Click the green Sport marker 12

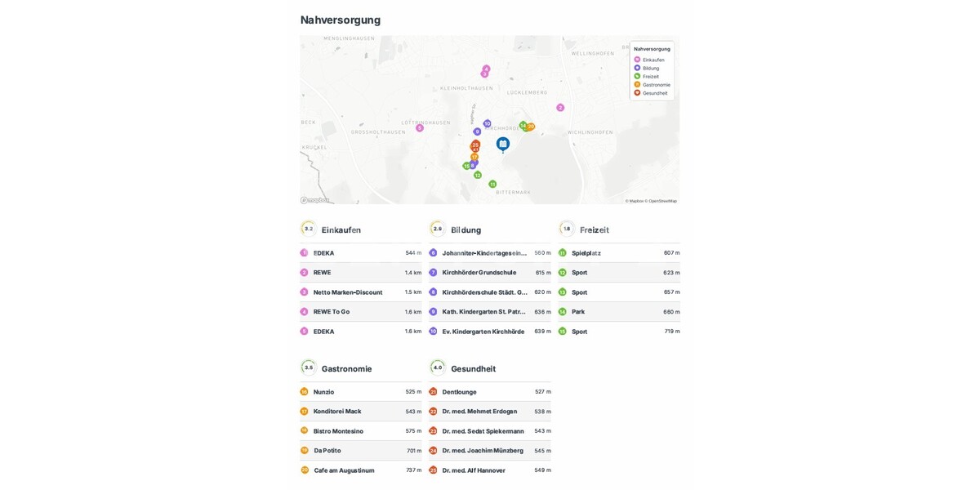tap(477, 175)
